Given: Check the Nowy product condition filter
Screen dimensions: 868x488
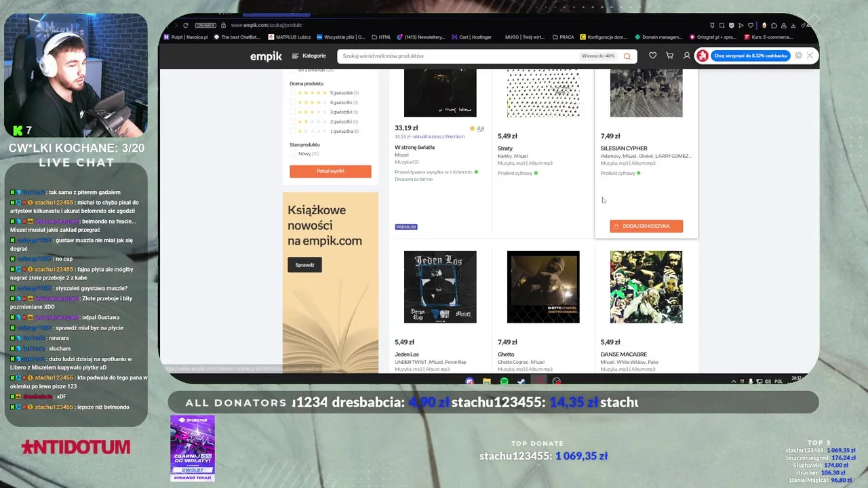Looking at the screenshot, I should (293, 154).
